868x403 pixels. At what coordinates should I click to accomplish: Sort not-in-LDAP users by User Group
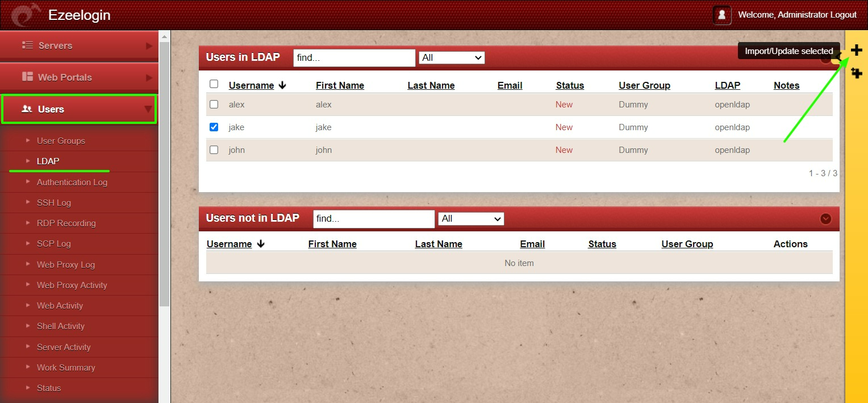(x=687, y=244)
